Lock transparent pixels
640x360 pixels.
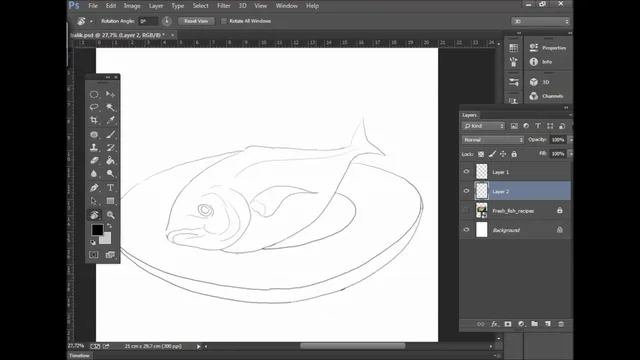click(481, 154)
